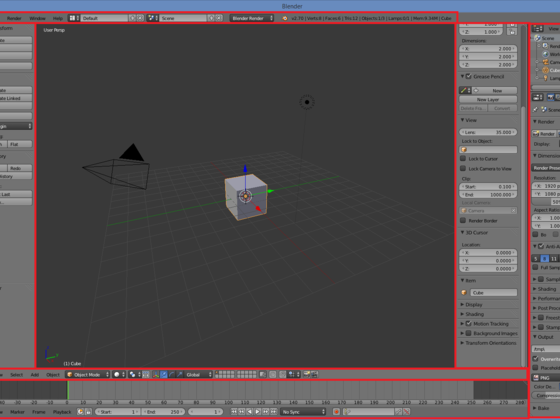Click the clip End 1000.000 field

pos(488,195)
